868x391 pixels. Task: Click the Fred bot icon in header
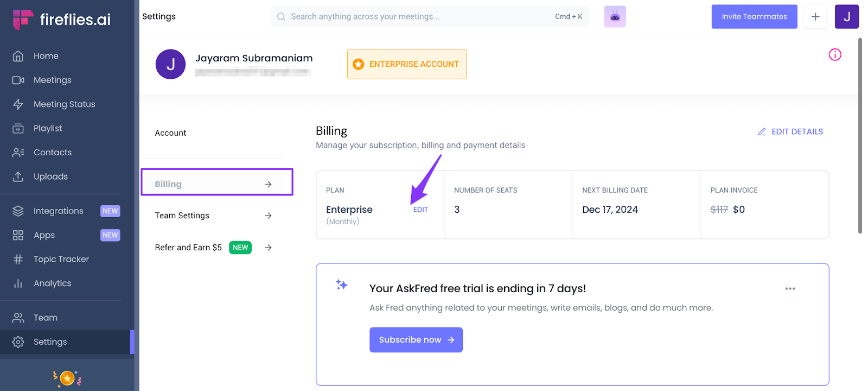[615, 17]
